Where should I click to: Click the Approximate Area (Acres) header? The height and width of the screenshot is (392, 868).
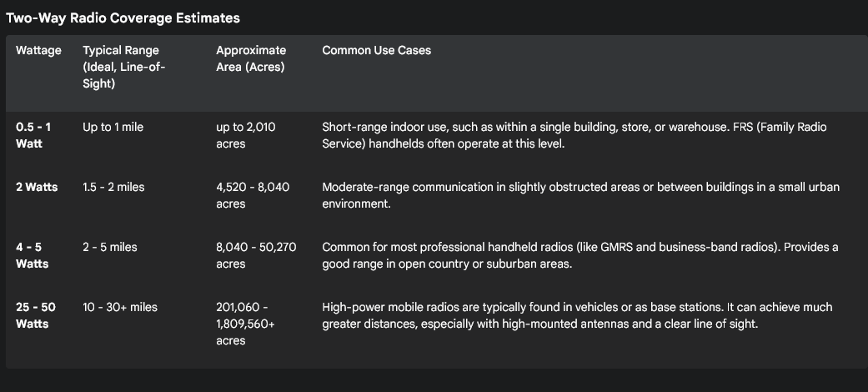[x=251, y=59]
